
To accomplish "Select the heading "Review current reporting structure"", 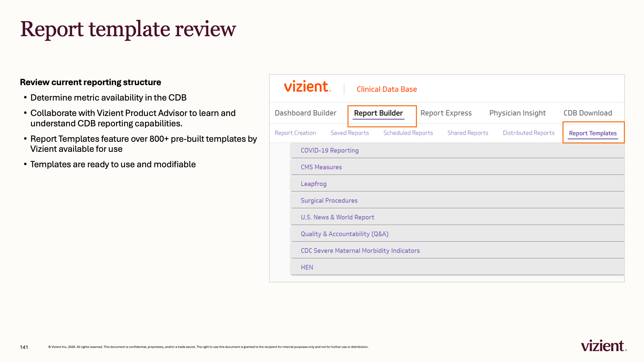I will [91, 82].
